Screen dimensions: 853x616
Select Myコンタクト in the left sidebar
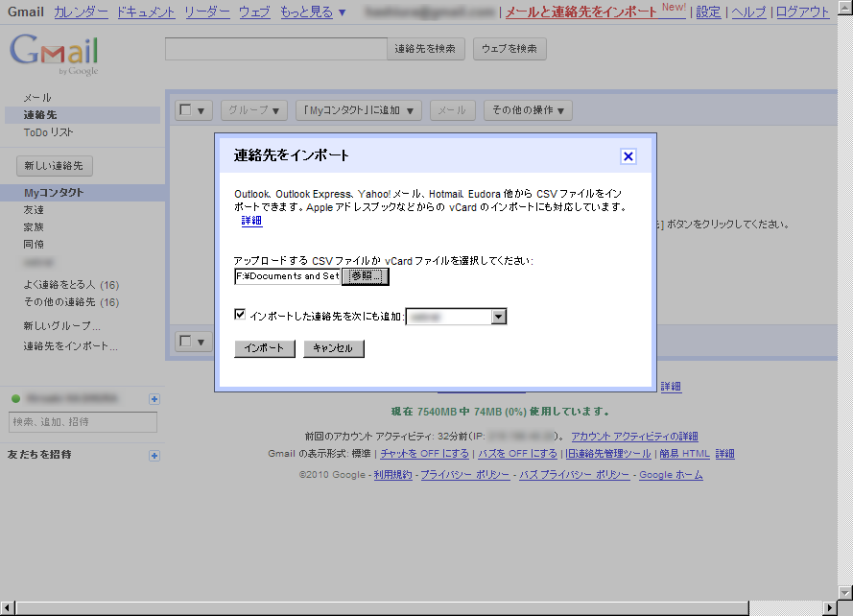[x=54, y=193]
